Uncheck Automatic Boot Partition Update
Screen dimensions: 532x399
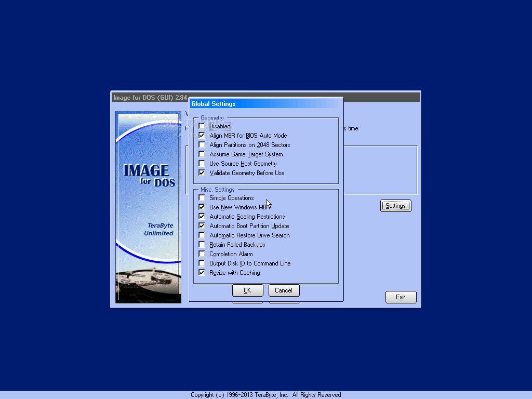click(202, 226)
